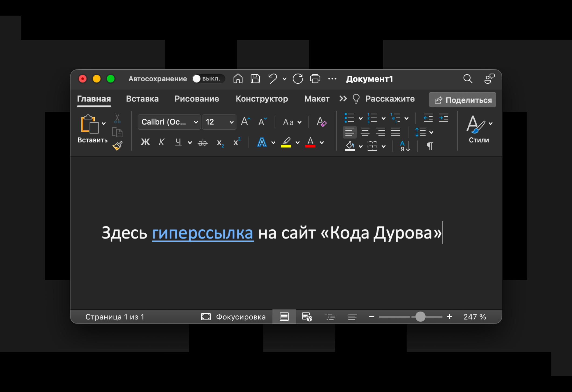Increase font size with large A icon
572x392 pixels.
coord(245,122)
